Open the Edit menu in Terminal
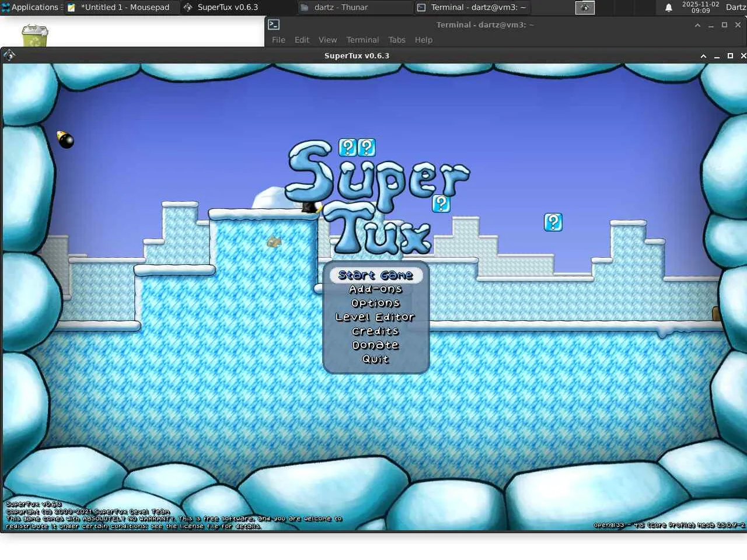The height and width of the screenshot is (560, 747). pyautogui.click(x=302, y=40)
